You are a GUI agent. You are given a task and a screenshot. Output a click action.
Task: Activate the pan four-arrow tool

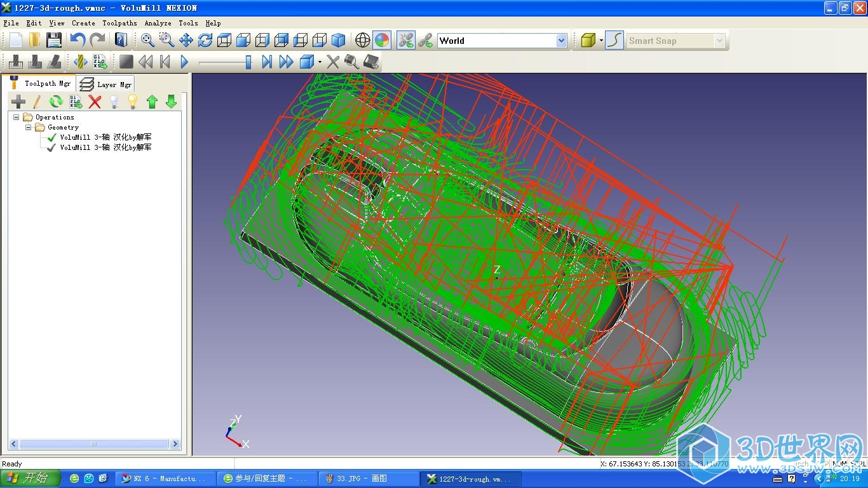click(x=186, y=40)
